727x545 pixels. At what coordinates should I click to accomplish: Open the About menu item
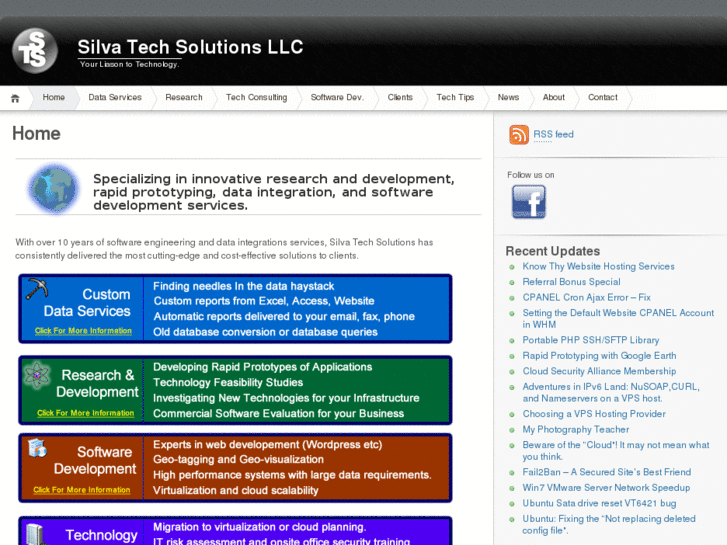click(554, 97)
